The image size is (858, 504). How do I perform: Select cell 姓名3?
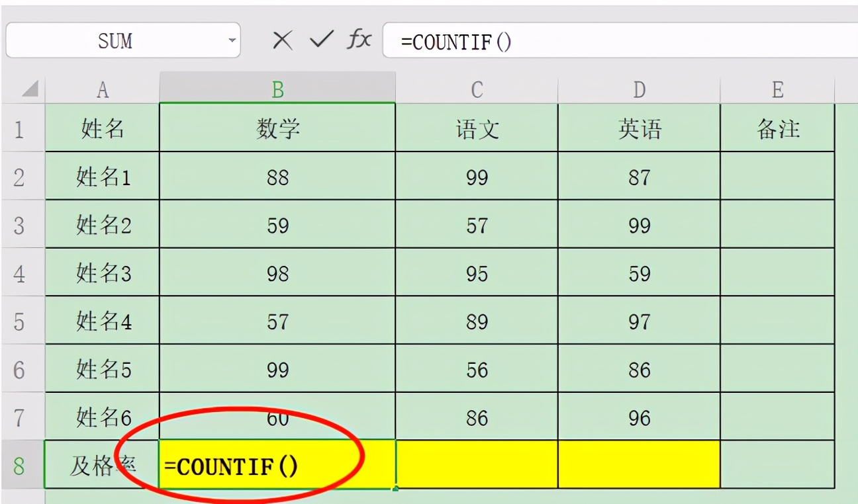pyautogui.click(x=102, y=273)
